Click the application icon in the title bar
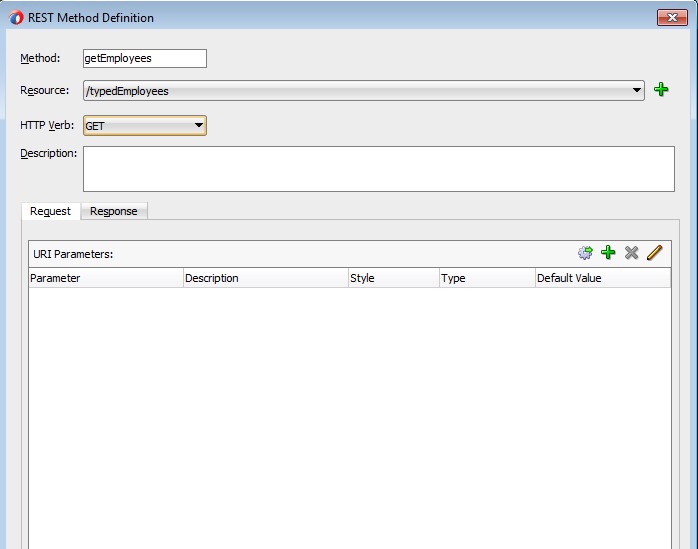This screenshot has height=549, width=698. point(16,18)
